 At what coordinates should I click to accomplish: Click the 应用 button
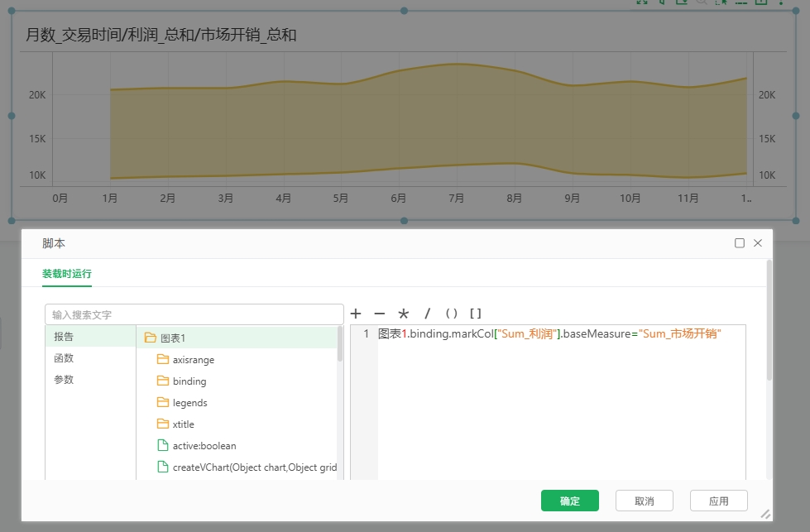(x=718, y=501)
